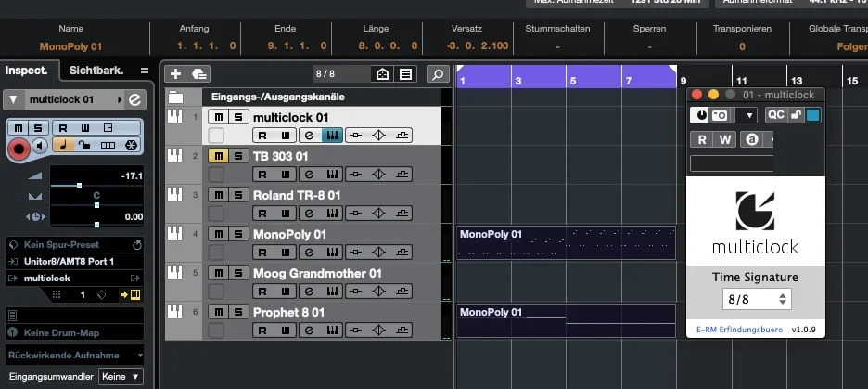Click the E-RM Erfindungsbuero link

click(739, 330)
